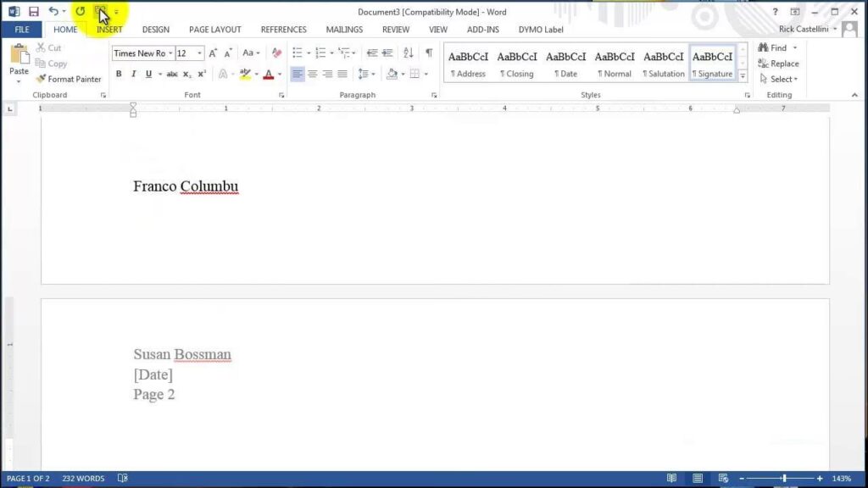Screen dimensions: 868x488
Task: Toggle Italic formatting
Action: pyautogui.click(x=133, y=75)
